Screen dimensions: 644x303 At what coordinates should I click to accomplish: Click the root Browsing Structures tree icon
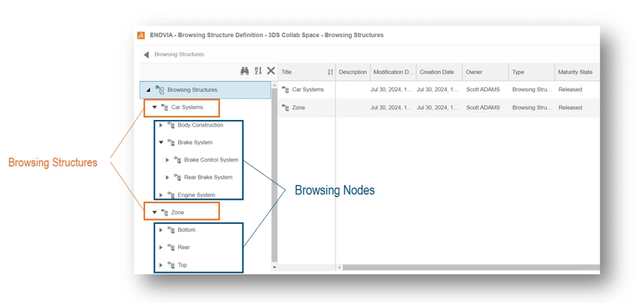(x=160, y=90)
